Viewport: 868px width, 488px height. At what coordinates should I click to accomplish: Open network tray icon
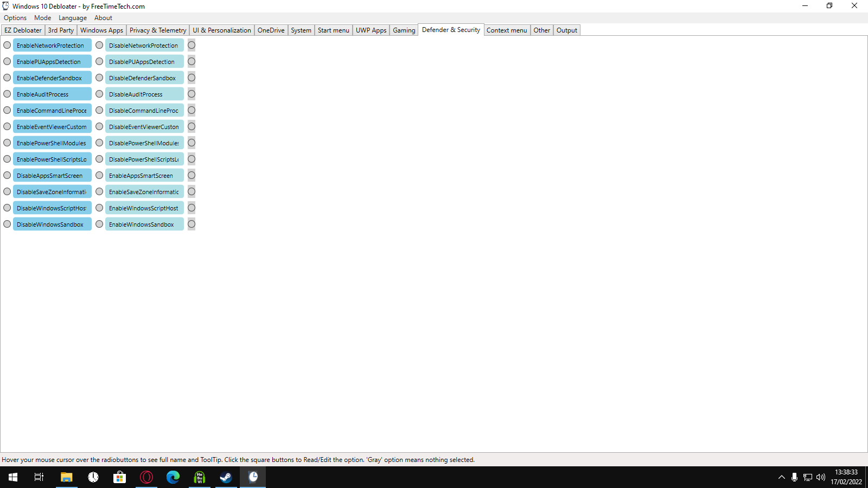(x=808, y=477)
